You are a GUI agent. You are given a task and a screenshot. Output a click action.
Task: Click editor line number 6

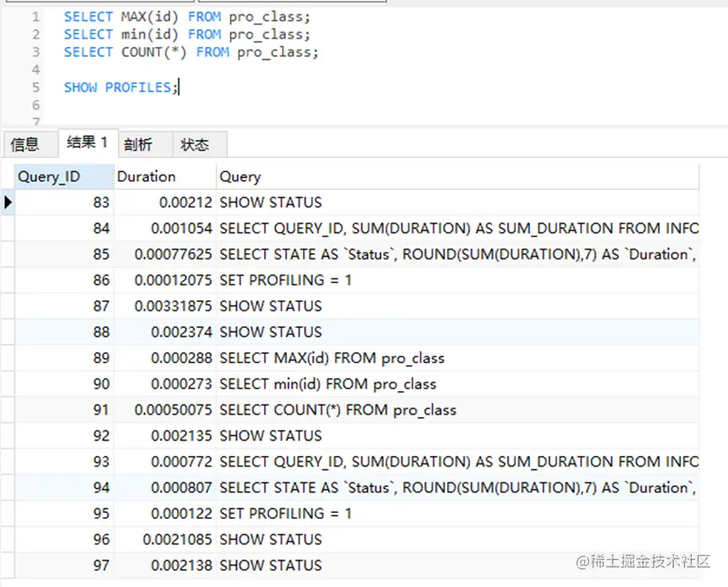click(35, 105)
